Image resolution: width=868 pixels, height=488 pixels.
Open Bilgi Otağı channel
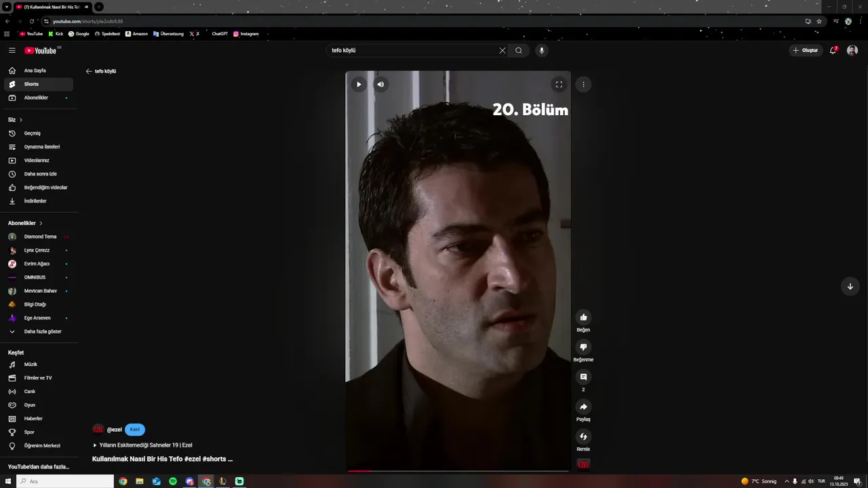(x=39, y=304)
